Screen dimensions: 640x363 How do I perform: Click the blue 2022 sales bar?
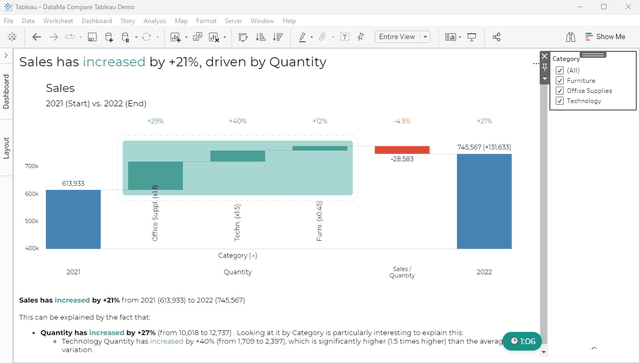pos(484,201)
